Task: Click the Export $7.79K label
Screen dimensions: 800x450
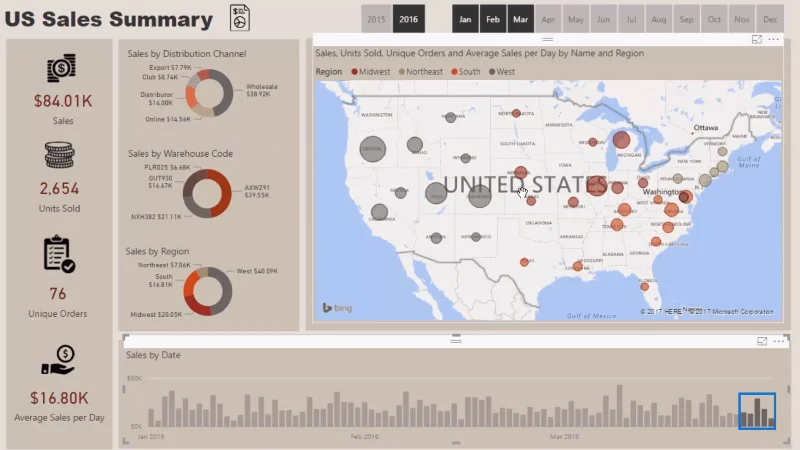Action: pyautogui.click(x=170, y=67)
